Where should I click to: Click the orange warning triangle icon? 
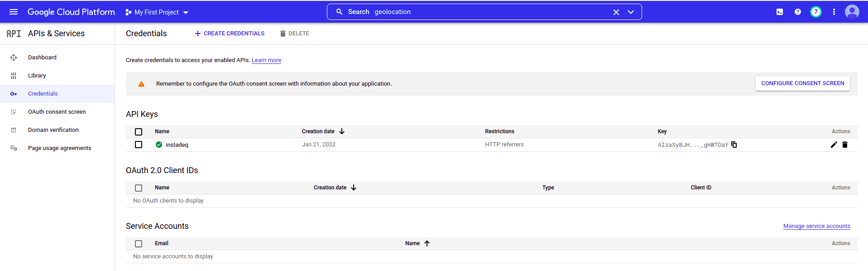point(141,84)
